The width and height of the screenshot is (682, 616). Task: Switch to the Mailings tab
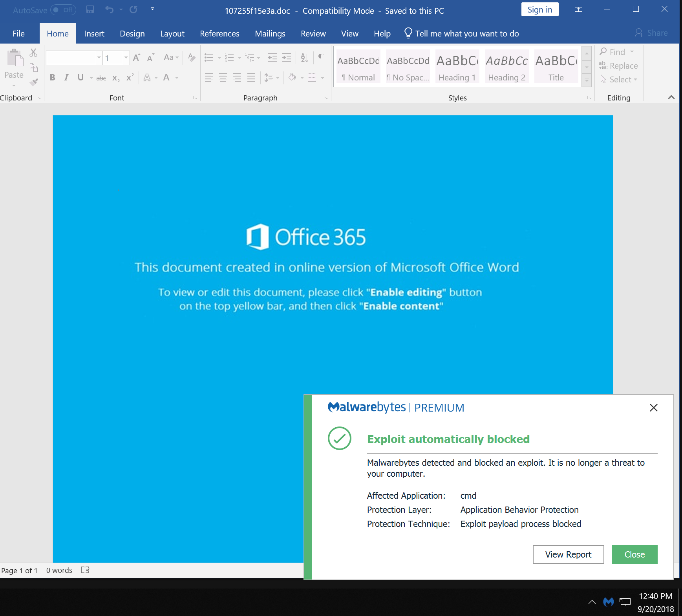coord(270,34)
